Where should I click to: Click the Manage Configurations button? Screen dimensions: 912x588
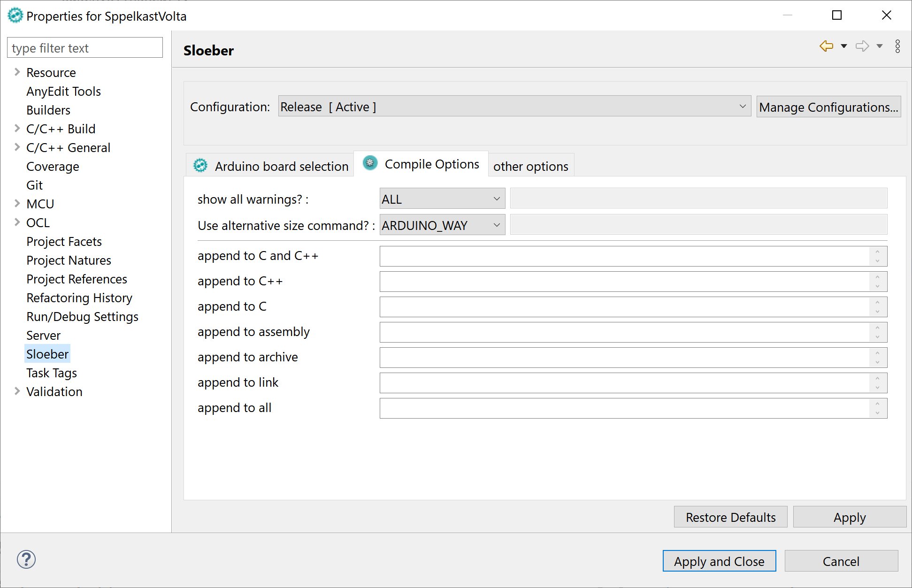[x=828, y=107]
